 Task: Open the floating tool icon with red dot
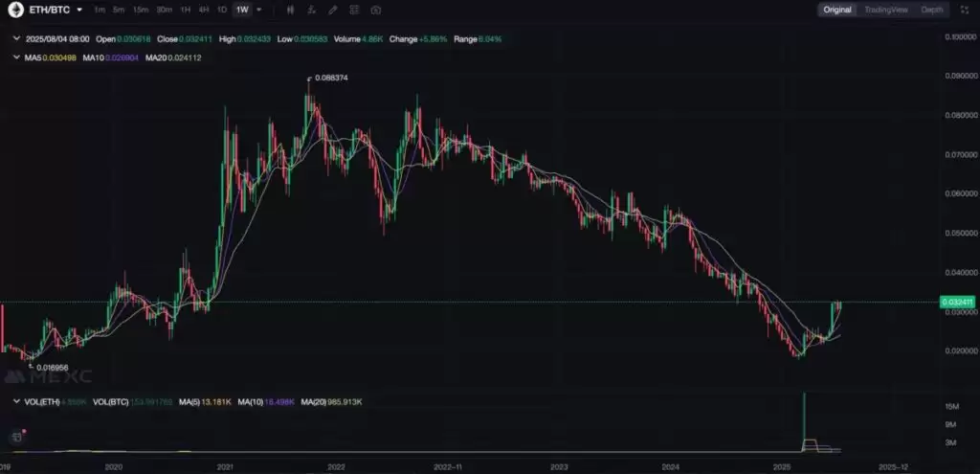point(16,439)
